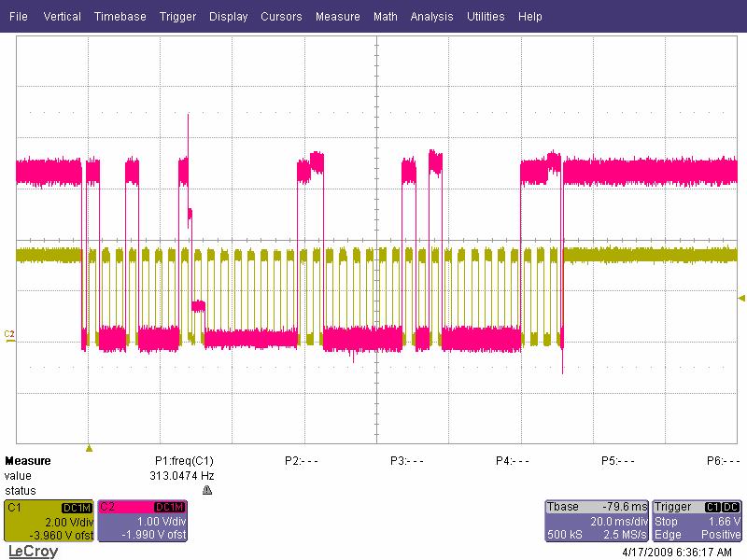Click the 2.5 MS/s sample rate value

[626, 535]
